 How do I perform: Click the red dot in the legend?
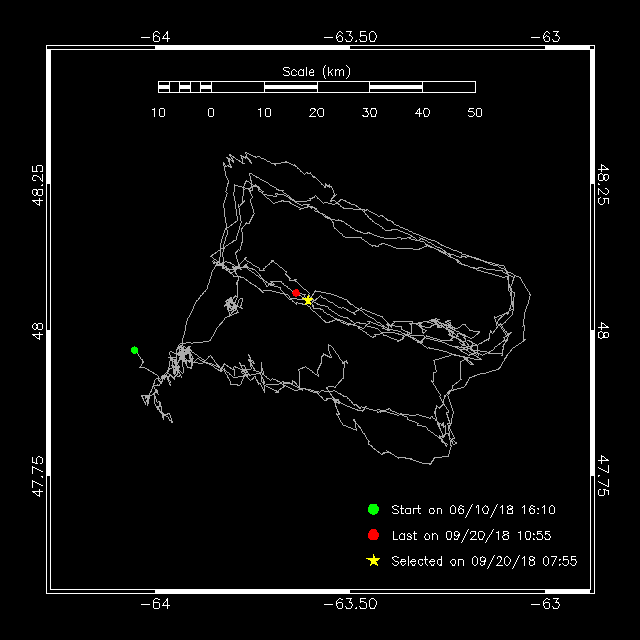tap(373, 535)
